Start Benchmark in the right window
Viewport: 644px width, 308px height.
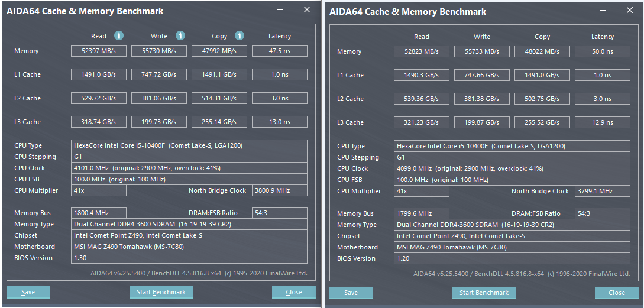point(484,293)
